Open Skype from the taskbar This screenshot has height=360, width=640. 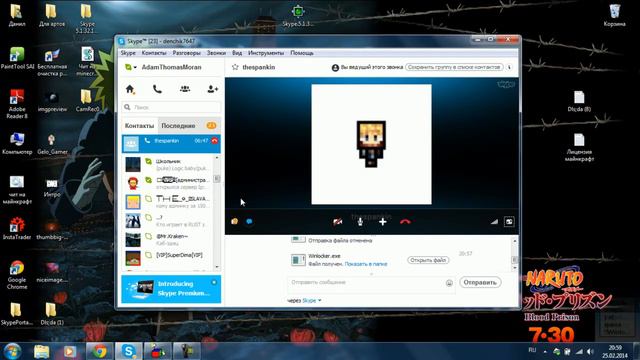(x=129, y=351)
